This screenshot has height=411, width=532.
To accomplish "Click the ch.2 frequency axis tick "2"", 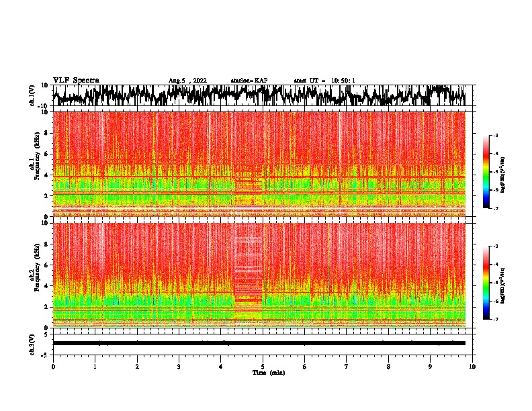I will (46, 307).
